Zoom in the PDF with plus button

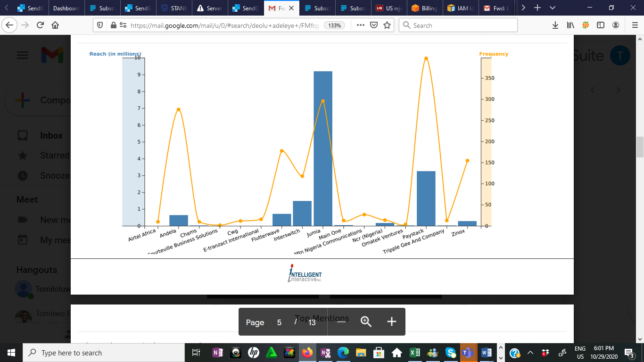pyautogui.click(x=391, y=322)
